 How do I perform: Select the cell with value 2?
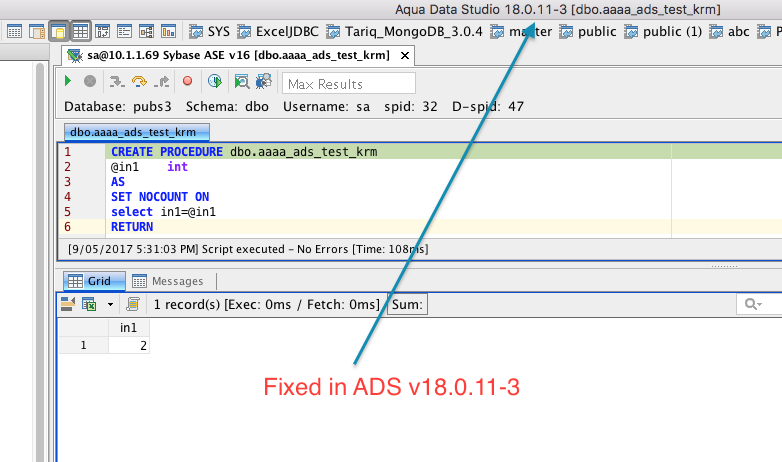tap(129, 345)
